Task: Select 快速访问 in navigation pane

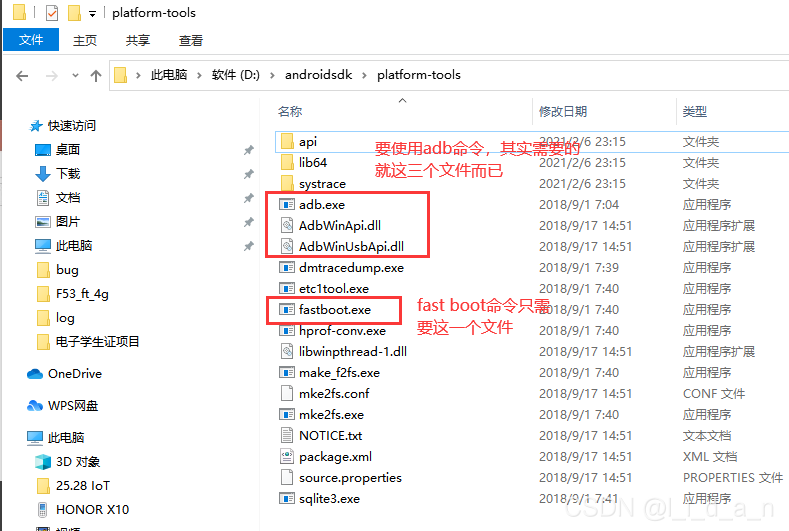Action: tap(71, 125)
